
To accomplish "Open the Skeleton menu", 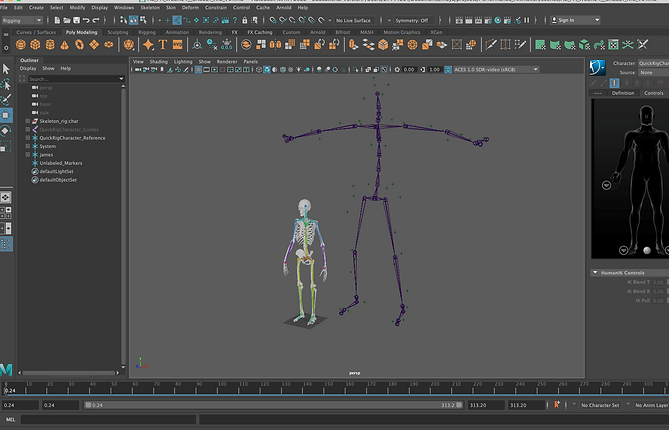I will pos(150,8).
